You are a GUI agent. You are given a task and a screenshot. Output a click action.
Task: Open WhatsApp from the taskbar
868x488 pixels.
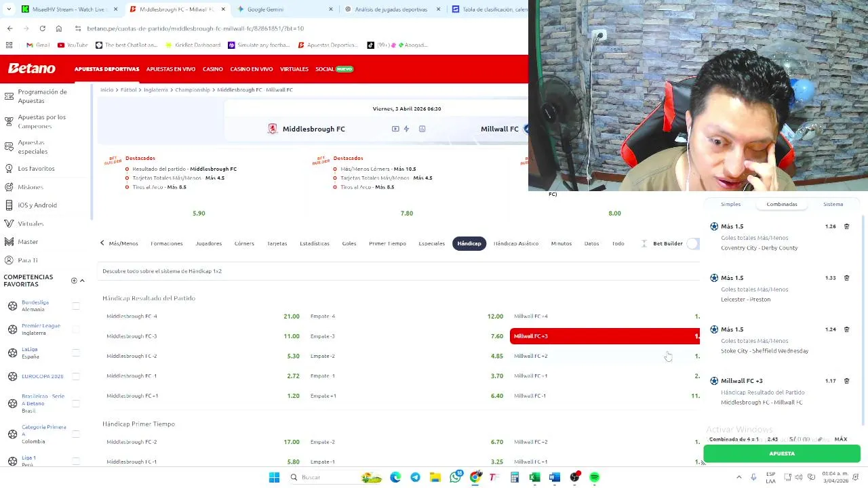click(455, 477)
